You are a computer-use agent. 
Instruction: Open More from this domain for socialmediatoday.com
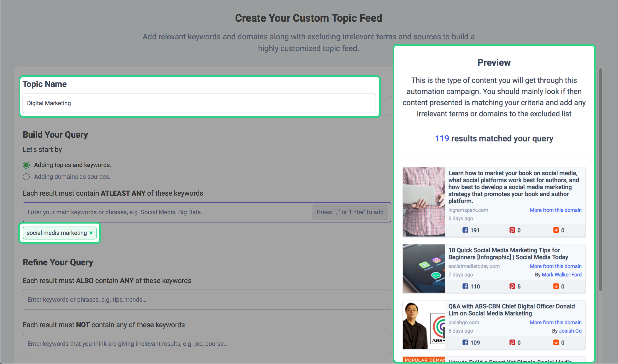(555, 266)
